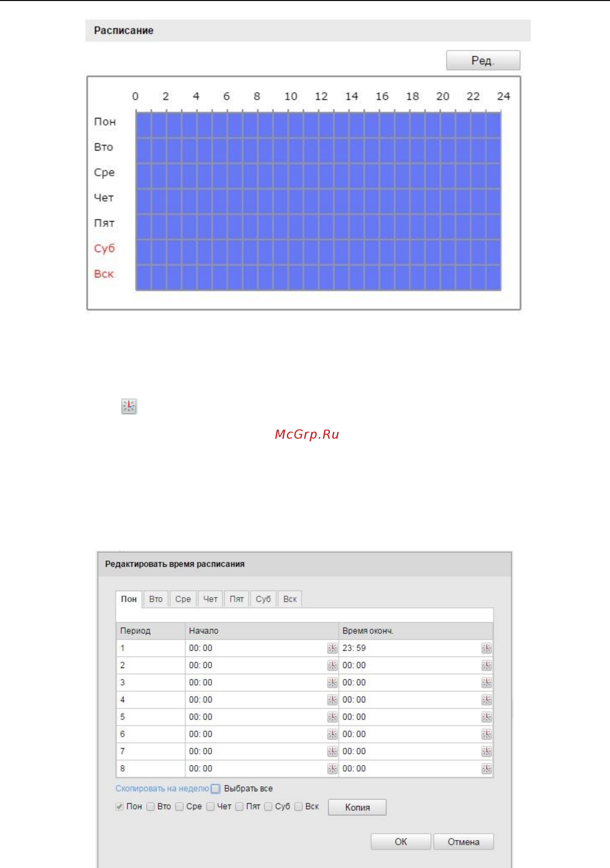Toggle the Пон copy checkbox
This screenshot has height=868, width=610.
tap(119, 807)
